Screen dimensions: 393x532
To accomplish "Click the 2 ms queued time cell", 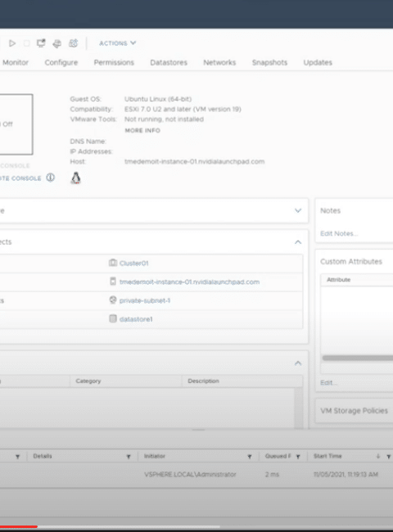I will pos(272,475).
